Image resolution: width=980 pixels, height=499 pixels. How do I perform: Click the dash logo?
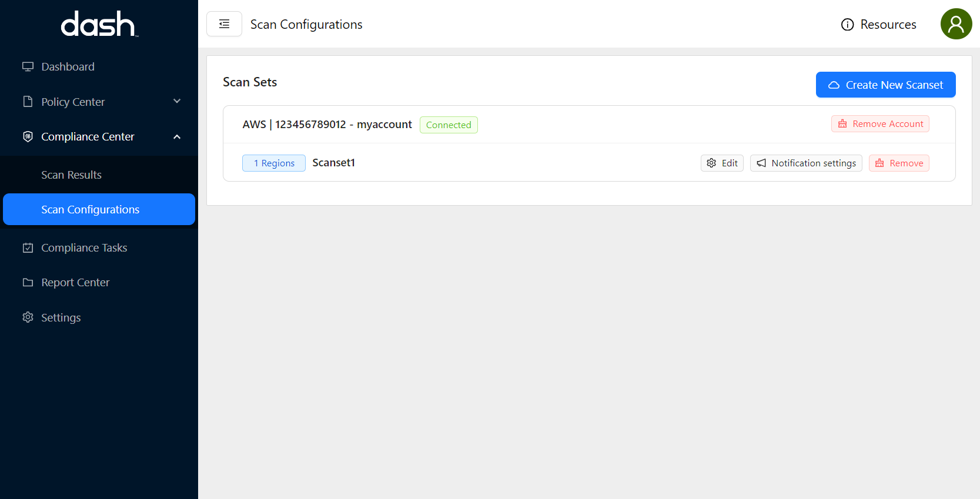[99, 25]
